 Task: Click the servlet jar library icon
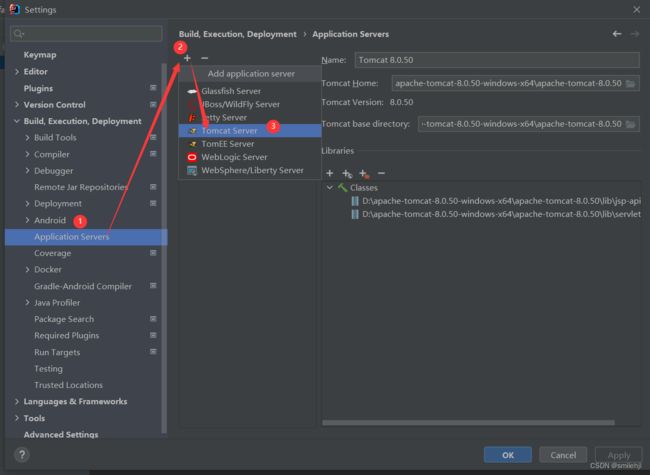coord(355,214)
